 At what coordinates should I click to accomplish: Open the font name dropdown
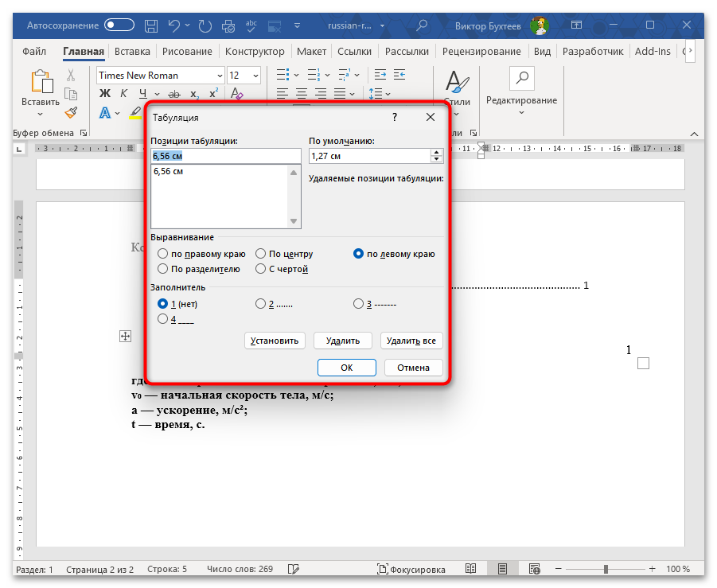click(x=220, y=76)
